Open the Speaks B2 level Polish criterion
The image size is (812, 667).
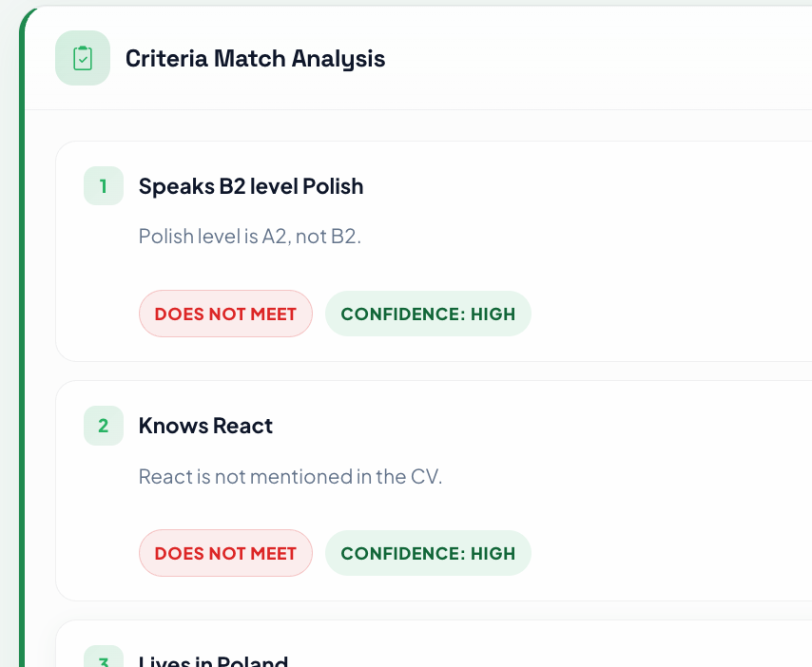250,186
